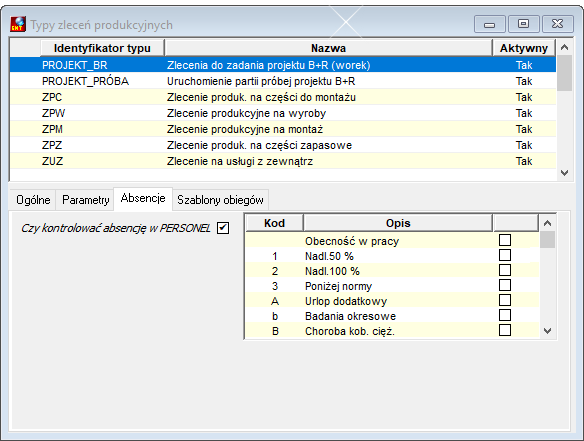584x441 pixels.
Task: Click 'Zlecenie produkcyjne na montaż' cell
Action: 245,129
